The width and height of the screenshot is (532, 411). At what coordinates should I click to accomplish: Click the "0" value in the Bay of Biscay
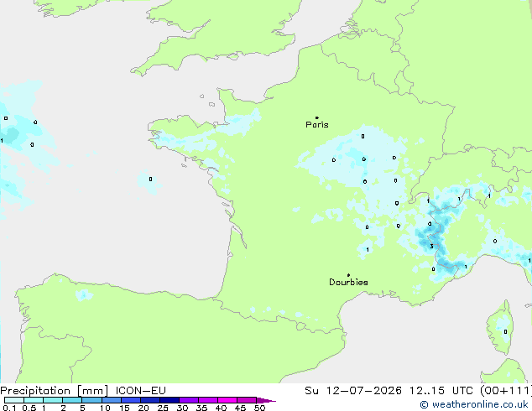[150, 179]
